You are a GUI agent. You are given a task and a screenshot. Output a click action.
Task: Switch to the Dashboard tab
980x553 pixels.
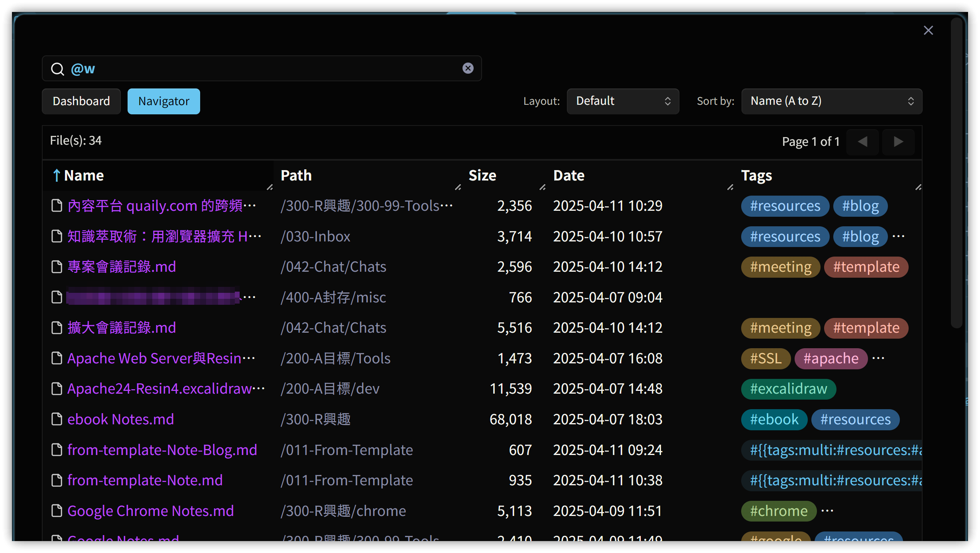[81, 101]
